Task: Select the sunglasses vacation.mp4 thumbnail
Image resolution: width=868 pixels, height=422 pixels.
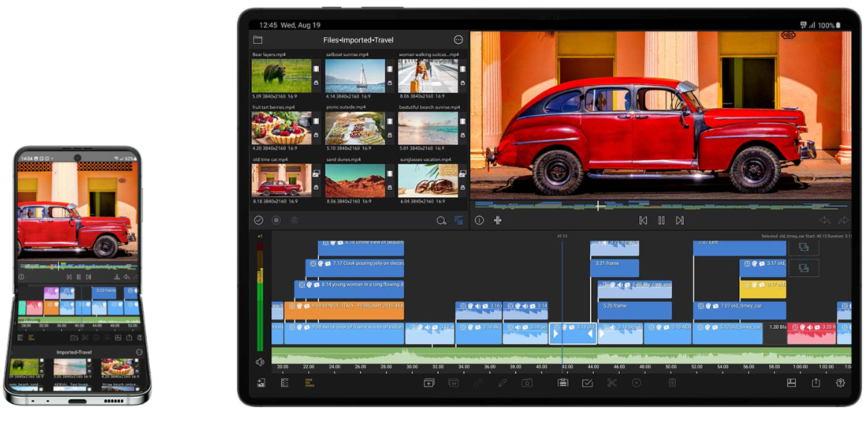Action: (428, 180)
